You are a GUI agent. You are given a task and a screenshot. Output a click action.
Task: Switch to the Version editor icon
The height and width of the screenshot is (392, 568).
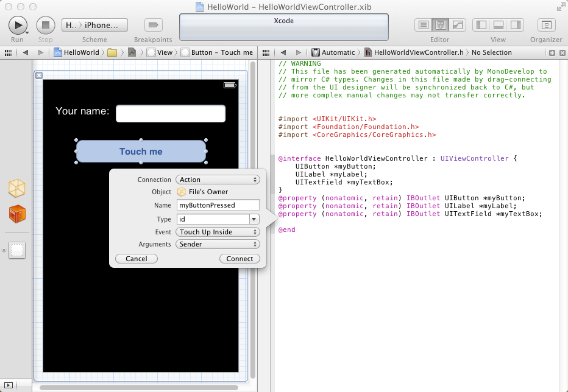[457, 25]
